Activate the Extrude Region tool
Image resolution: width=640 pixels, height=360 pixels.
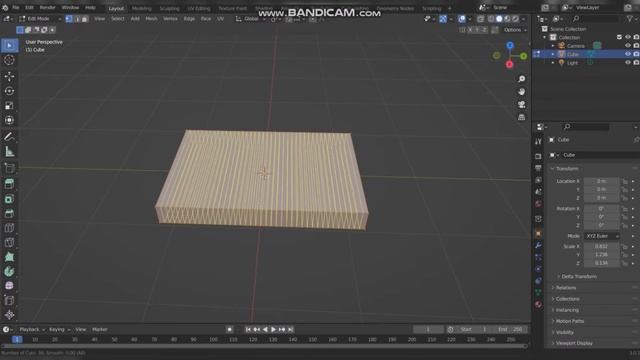9,184
